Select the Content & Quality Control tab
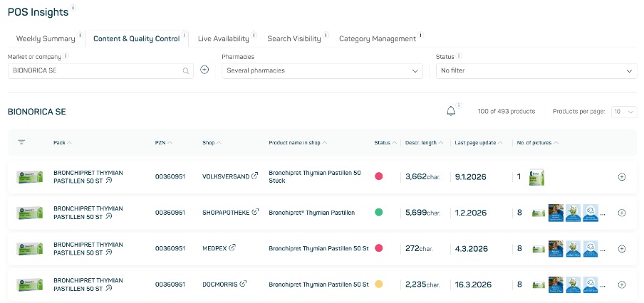Viewport: 644px width, 303px height. point(136,39)
